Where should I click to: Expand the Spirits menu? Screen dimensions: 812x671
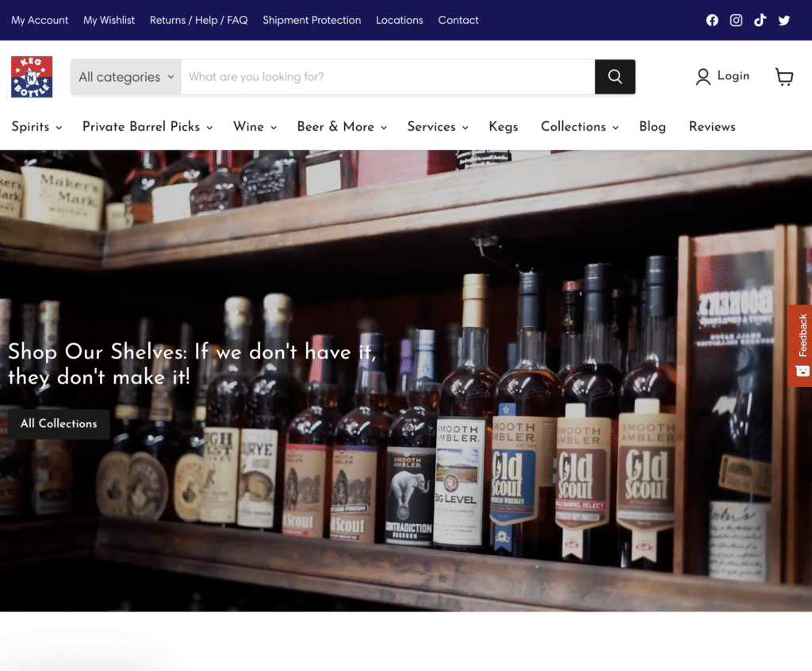click(36, 127)
